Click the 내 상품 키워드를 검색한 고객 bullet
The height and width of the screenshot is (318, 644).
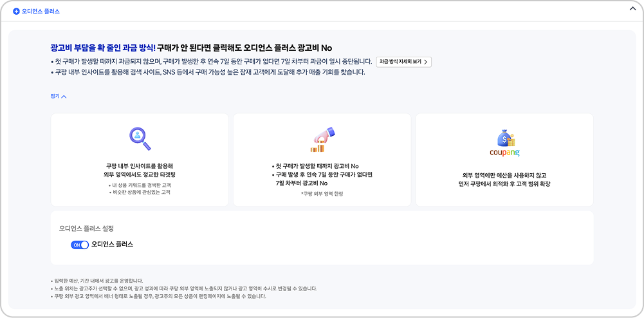pos(140,185)
